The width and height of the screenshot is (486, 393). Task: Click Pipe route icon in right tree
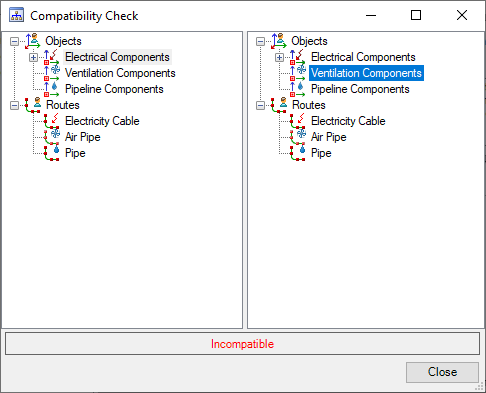298,153
